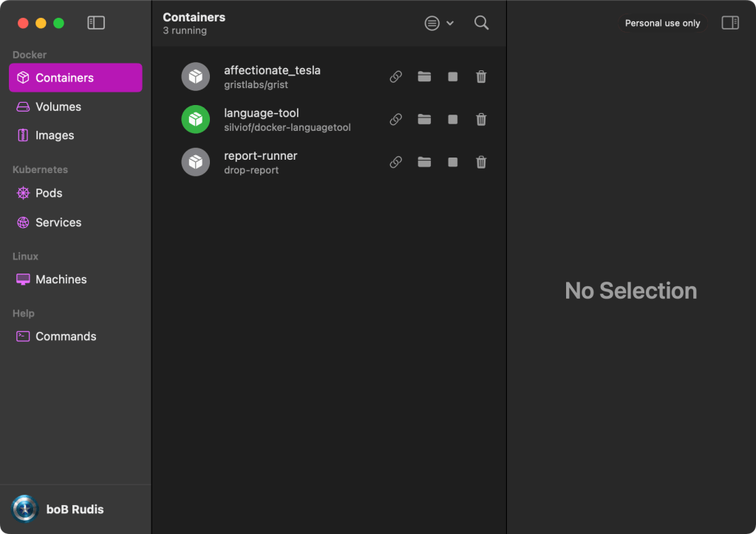Switch to the Images section
756x534 pixels.
click(x=55, y=135)
